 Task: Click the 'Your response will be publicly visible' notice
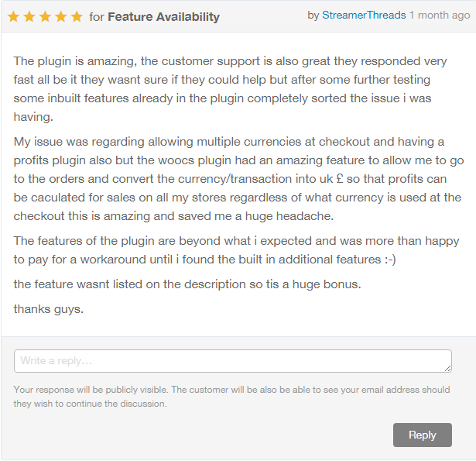point(231,397)
